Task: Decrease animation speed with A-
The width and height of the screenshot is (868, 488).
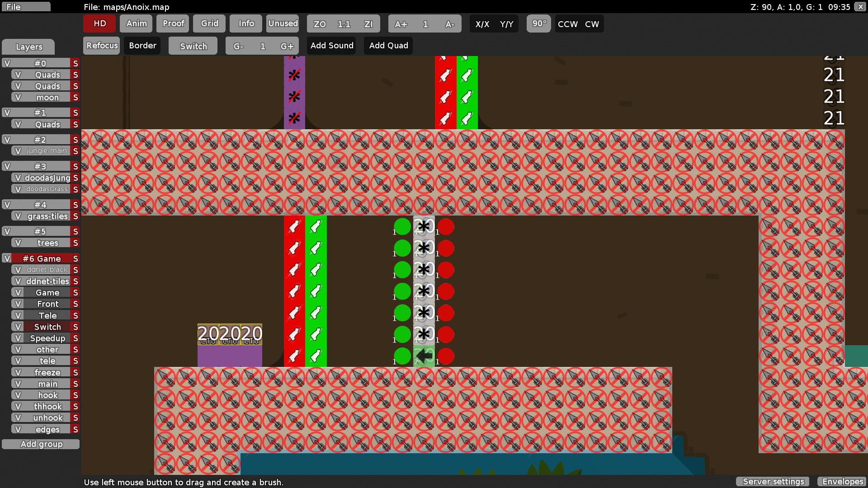Action: pyautogui.click(x=450, y=24)
